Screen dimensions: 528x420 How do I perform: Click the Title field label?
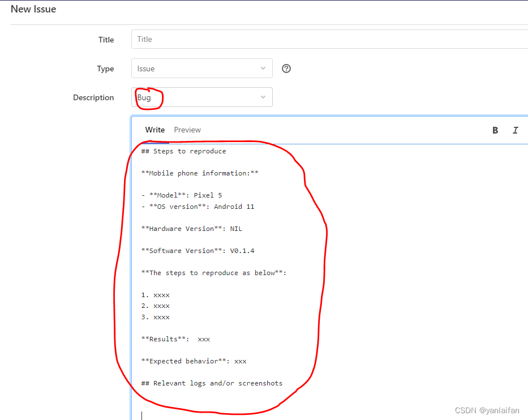pyautogui.click(x=106, y=40)
